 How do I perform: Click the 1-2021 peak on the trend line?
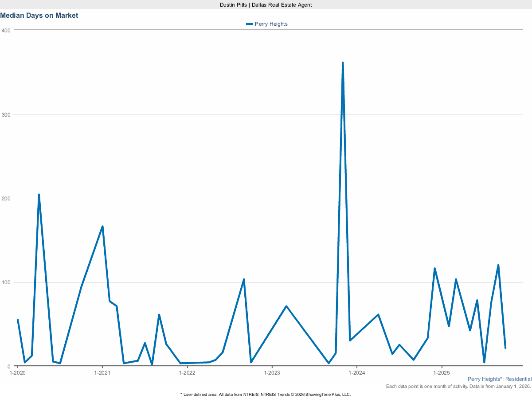click(102, 227)
